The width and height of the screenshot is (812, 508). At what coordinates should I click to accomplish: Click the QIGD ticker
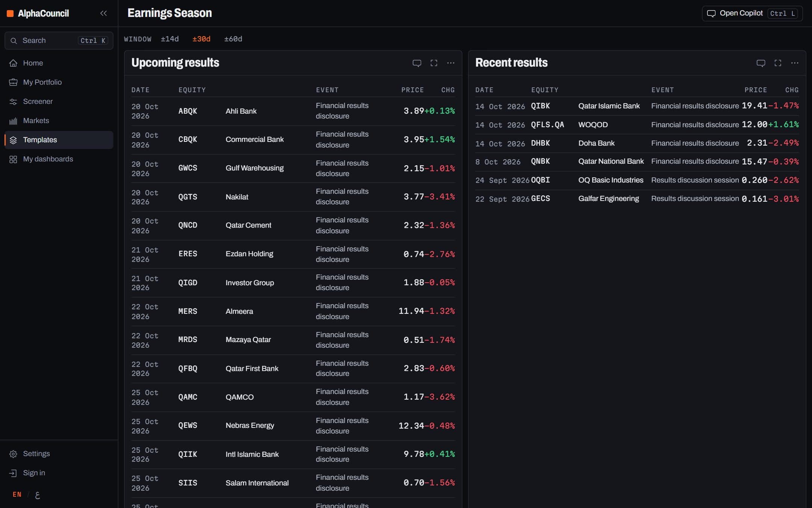click(x=188, y=282)
